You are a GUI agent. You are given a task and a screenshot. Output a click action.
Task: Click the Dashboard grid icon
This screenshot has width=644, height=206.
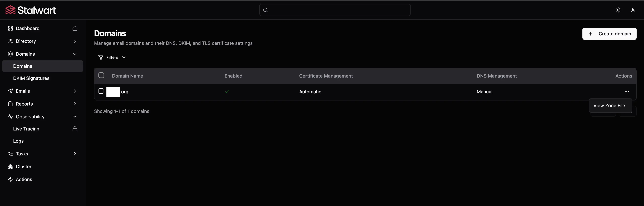(10, 28)
